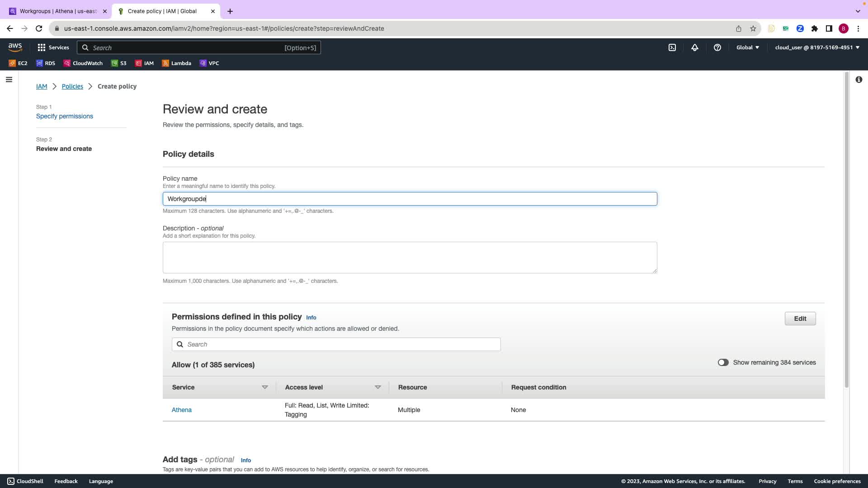This screenshot has width=868, height=488.
Task: Go to Step 1 Specify permissions
Action: point(65,116)
